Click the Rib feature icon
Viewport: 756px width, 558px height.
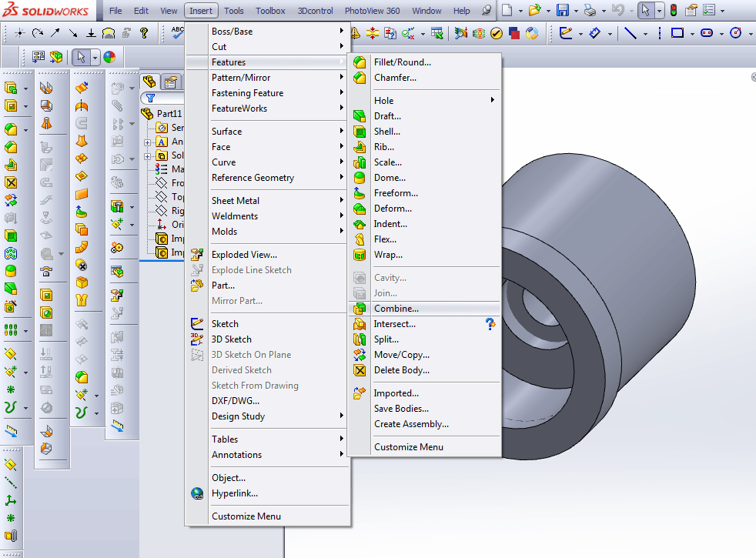360,147
